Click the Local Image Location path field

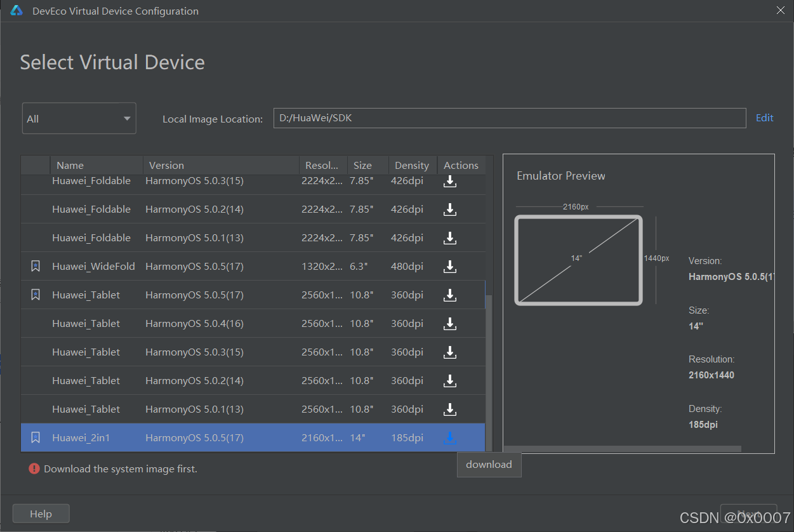point(510,118)
